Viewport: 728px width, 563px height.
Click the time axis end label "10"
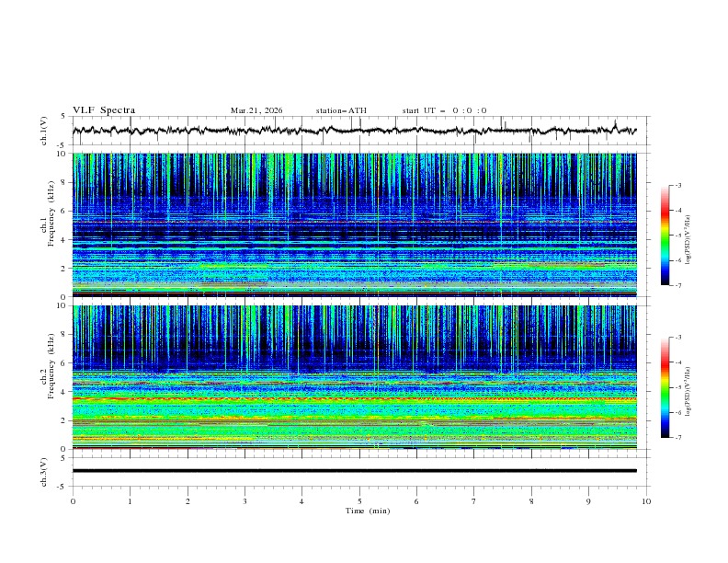[646, 501]
